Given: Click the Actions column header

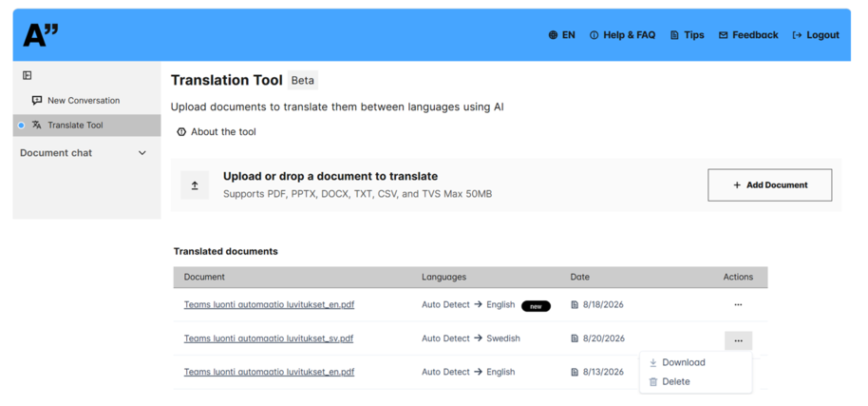Looking at the screenshot, I should click(x=738, y=277).
